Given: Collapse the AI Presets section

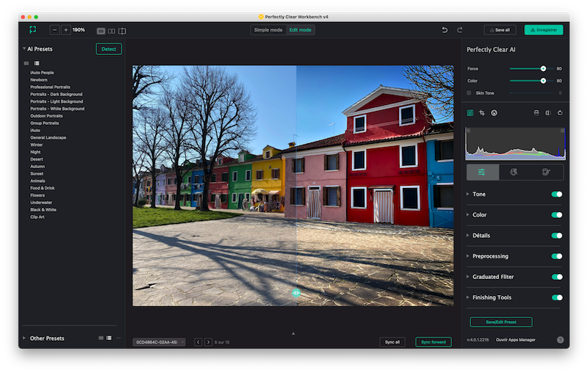Looking at the screenshot, I should click(24, 48).
